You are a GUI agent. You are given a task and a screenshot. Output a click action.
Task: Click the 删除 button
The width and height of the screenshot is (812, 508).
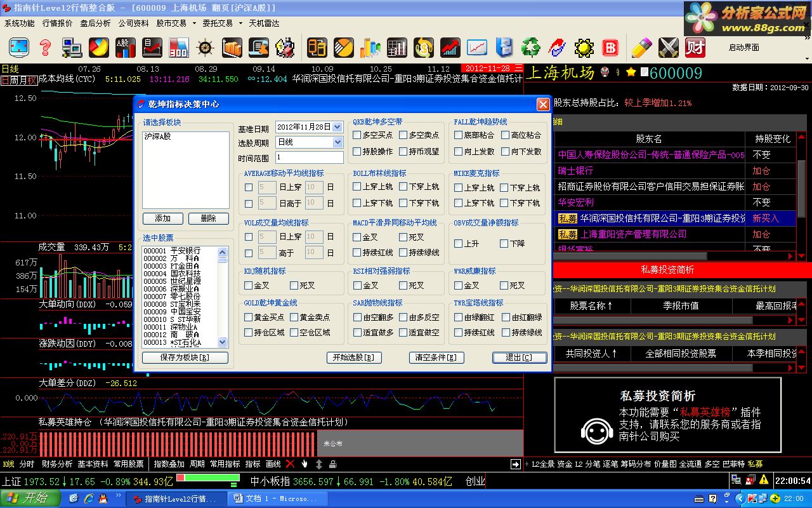[208, 218]
